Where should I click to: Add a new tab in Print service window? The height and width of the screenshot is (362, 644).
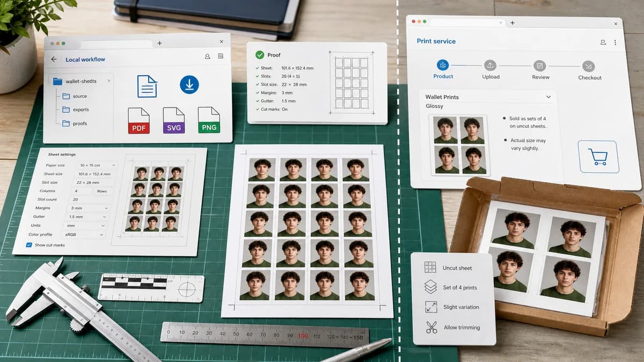click(513, 23)
